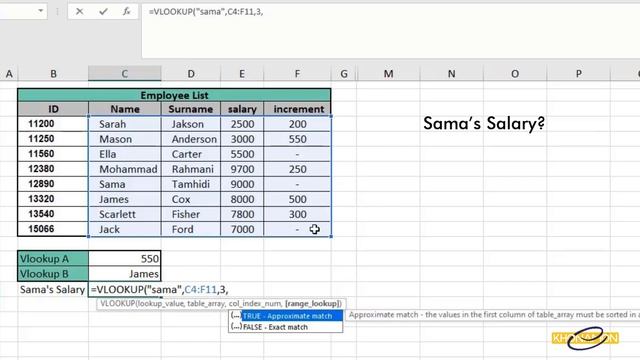The width and height of the screenshot is (640, 360).
Task: Click the salary cell 2500
Action: [242, 124]
